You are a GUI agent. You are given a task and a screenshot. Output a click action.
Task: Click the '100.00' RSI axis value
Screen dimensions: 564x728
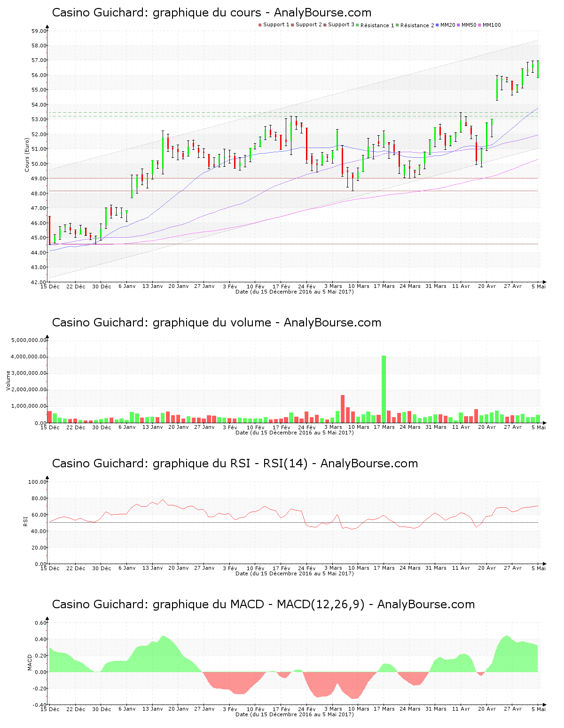tap(38, 482)
